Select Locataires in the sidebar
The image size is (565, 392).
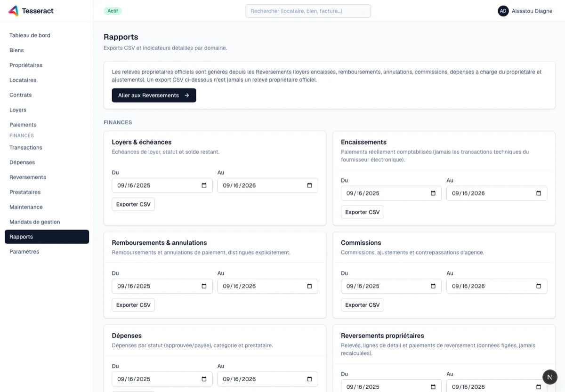[47, 80]
